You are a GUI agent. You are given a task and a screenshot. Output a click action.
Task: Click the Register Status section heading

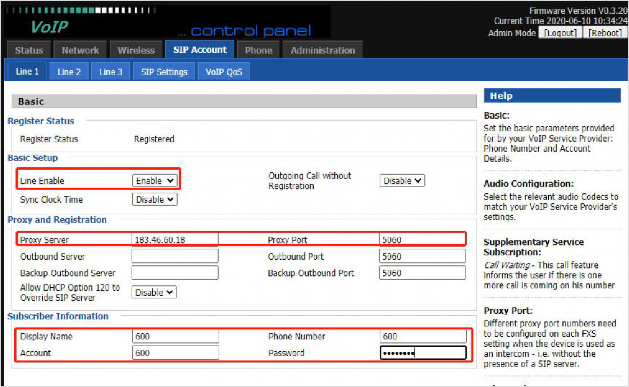point(41,121)
